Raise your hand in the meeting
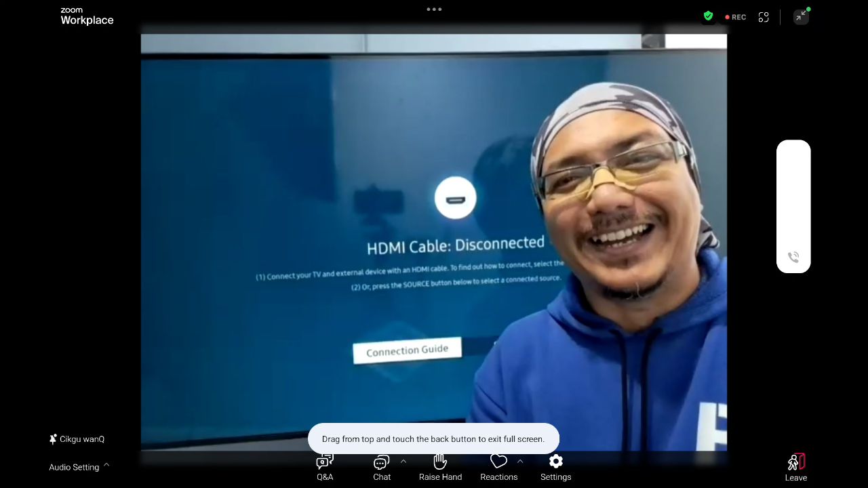Viewport: 868px width, 488px height. coord(440,466)
